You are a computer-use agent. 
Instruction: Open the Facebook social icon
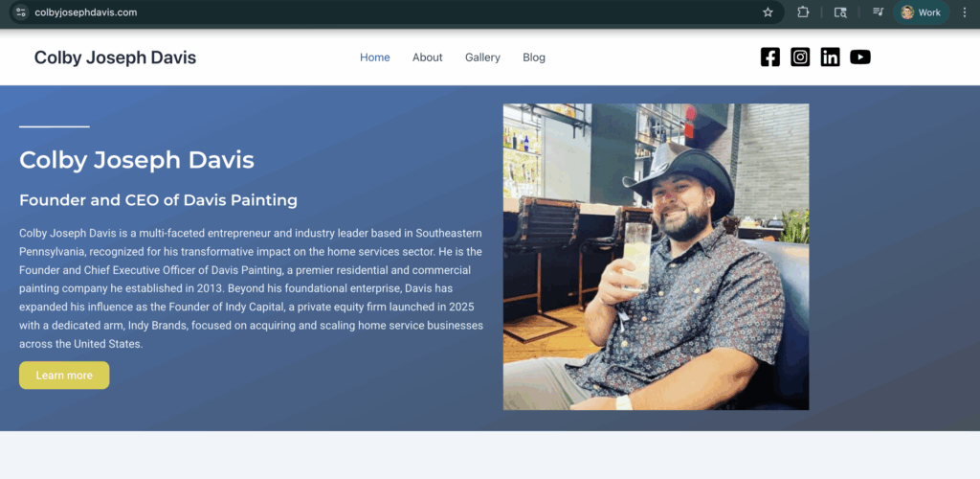pyautogui.click(x=770, y=57)
